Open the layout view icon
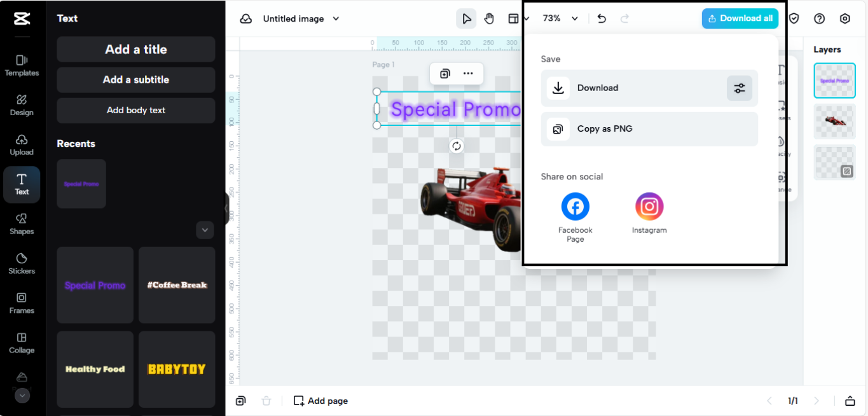868x416 pixels. click(x=513, y=18)
